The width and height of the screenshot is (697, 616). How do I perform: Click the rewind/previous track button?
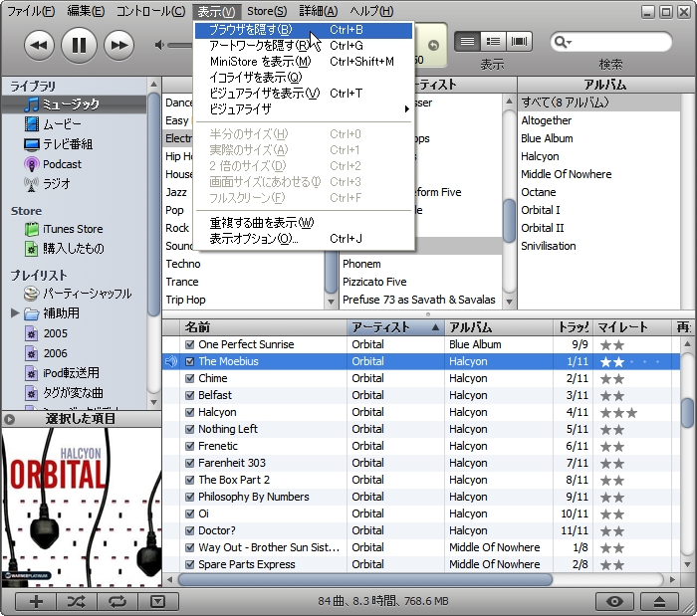(x=39, y=46)
